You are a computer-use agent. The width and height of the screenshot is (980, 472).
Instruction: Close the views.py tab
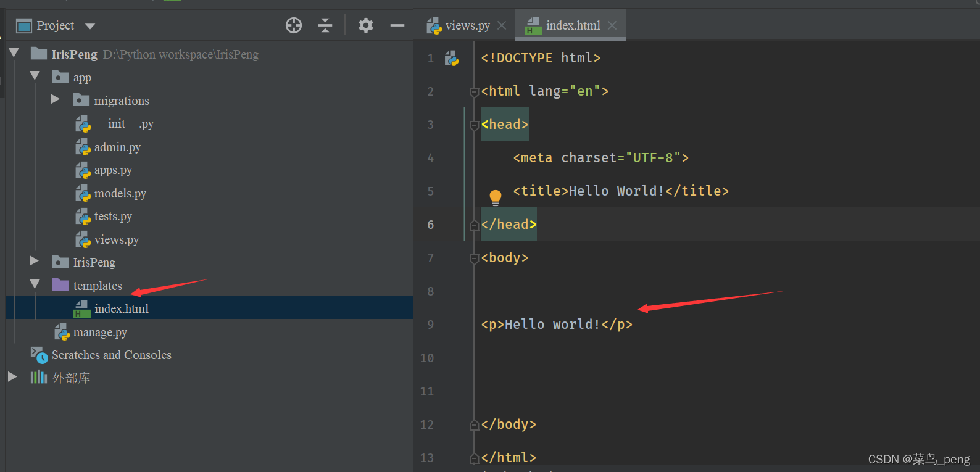(502, 25)
